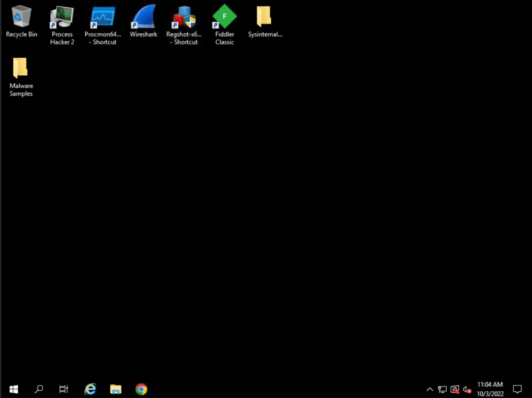
Task: Open File Explorer from the taskbar
Action: click(x=115, y=389)
